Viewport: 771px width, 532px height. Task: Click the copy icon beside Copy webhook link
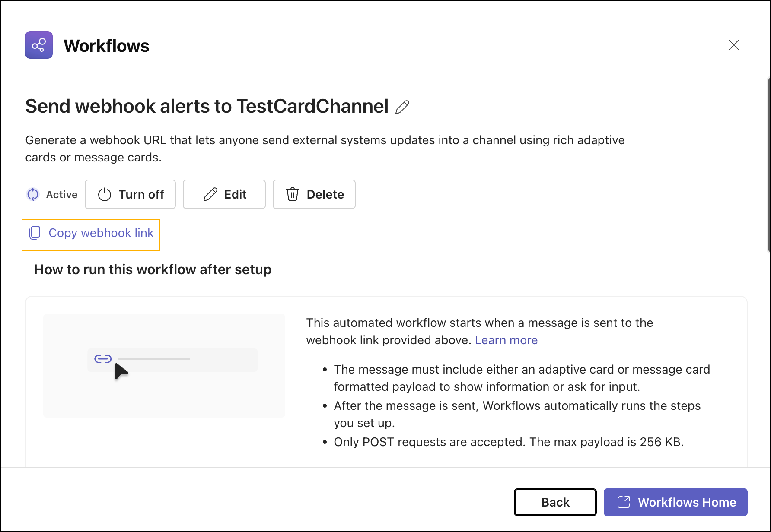coord(35,233)
